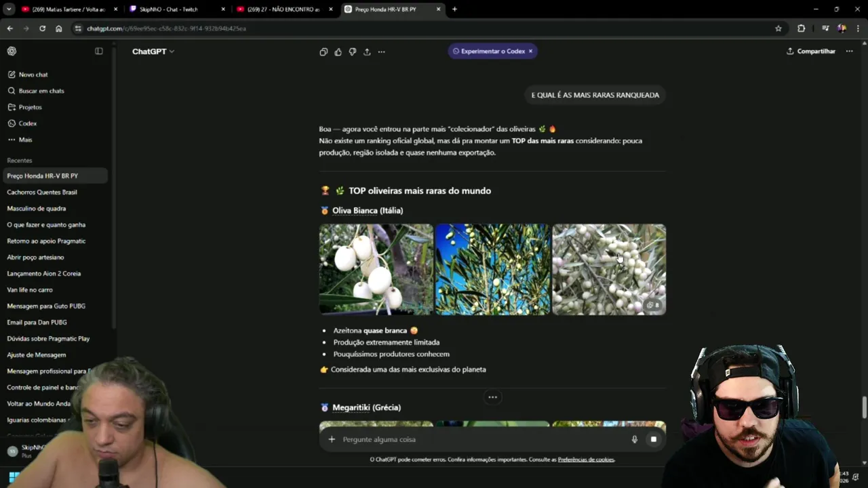Open the Windows Start button

click(14, 477)
